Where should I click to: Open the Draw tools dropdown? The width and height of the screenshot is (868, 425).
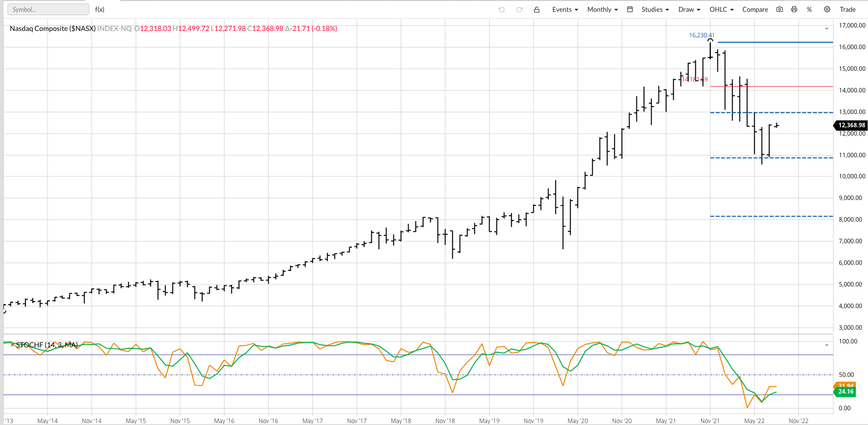pos(689,9)
